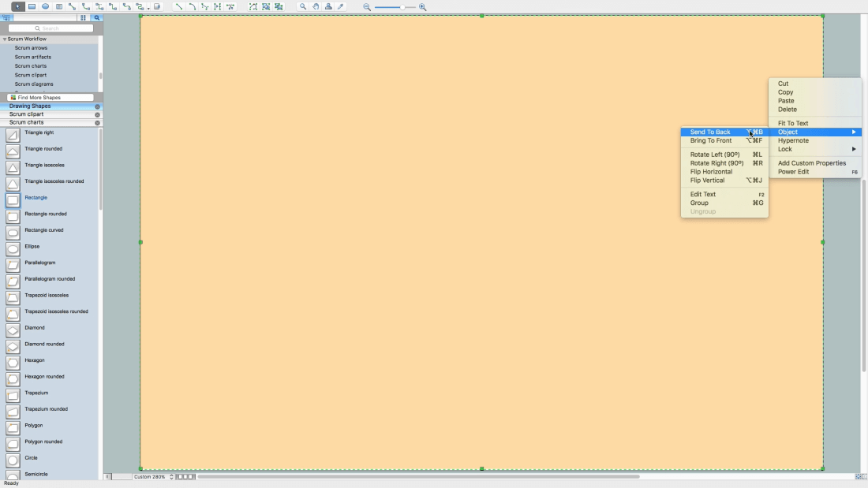Click the shapes Search field
868x488 pixels.
coord(51,28)
